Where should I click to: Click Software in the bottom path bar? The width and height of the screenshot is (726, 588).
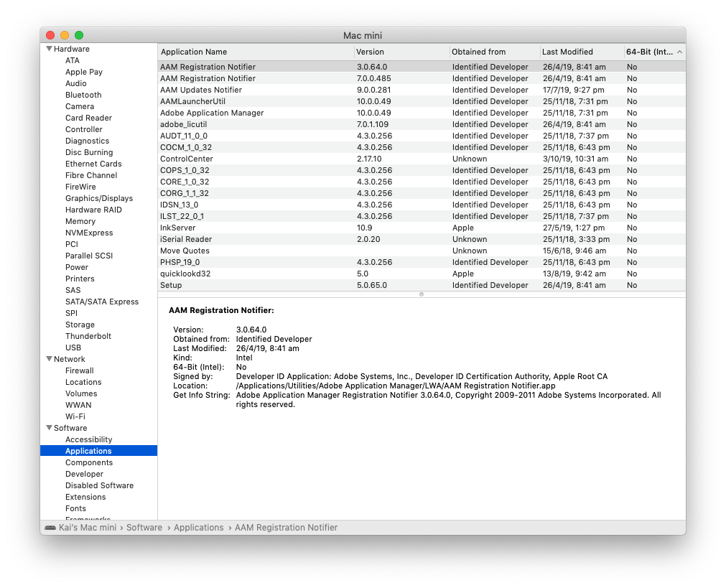tap(144, 528)
